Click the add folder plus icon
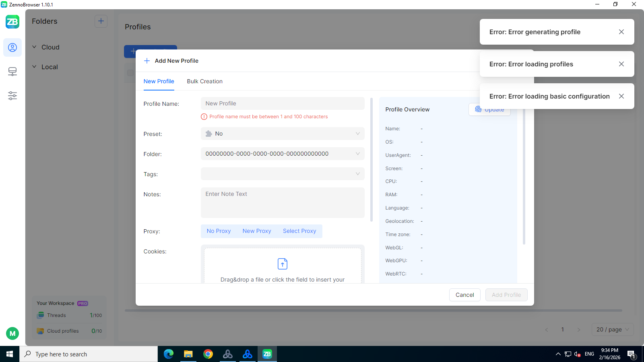This screenshot has height=362, width=644. [101, 21]
